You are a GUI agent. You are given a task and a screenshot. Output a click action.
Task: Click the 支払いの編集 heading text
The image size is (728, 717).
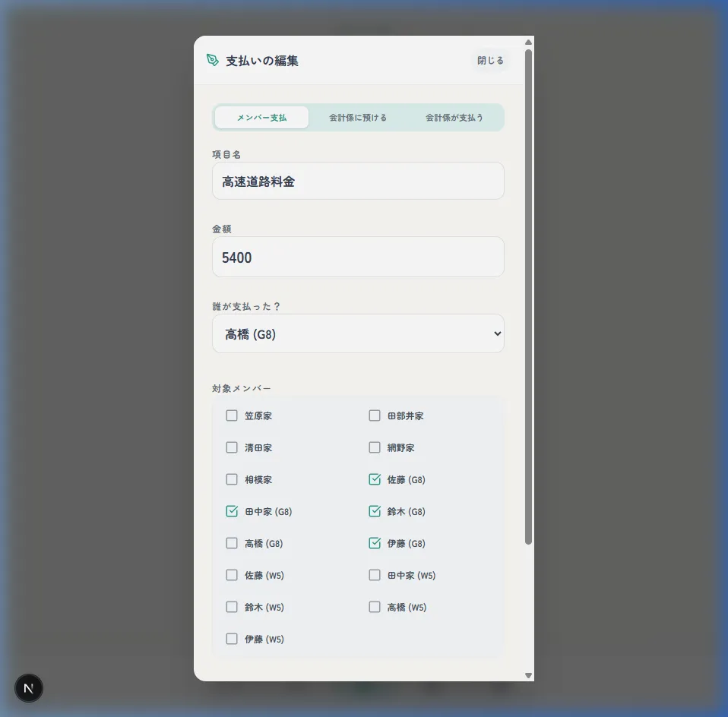coord(262,61)
